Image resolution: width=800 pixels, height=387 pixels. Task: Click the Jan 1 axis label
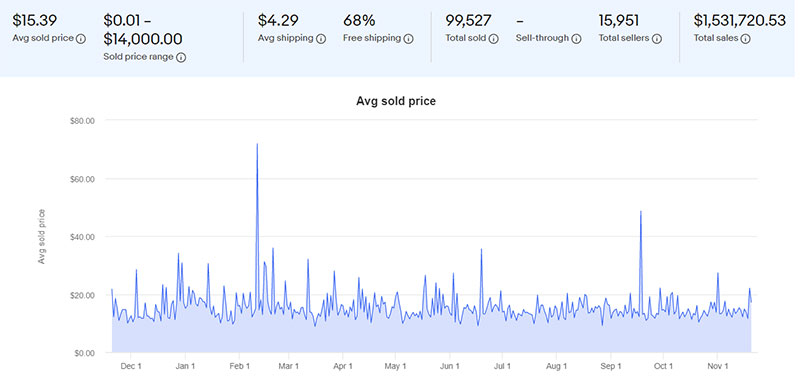point(185,366)
